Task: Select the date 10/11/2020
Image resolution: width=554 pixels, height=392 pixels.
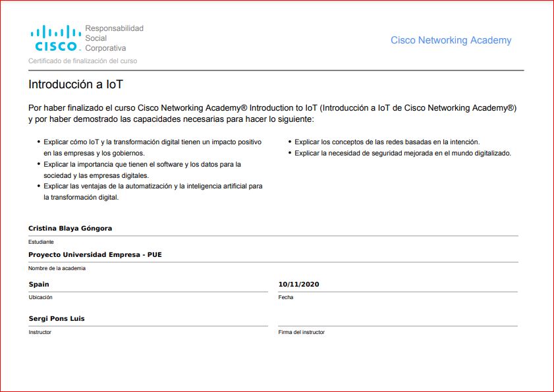Action: point(298,285)
